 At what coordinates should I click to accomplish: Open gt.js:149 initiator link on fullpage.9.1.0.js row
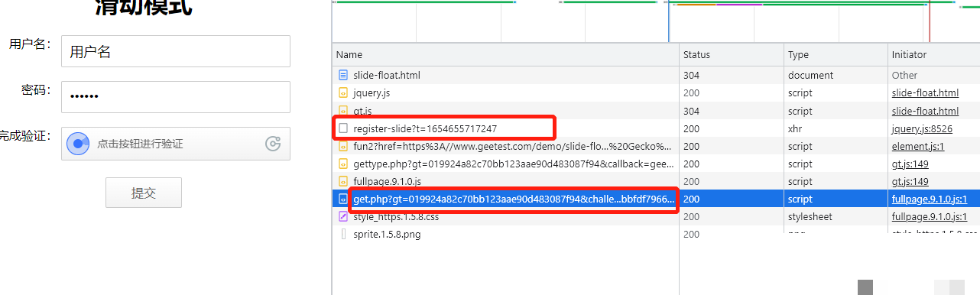(910, 181)
